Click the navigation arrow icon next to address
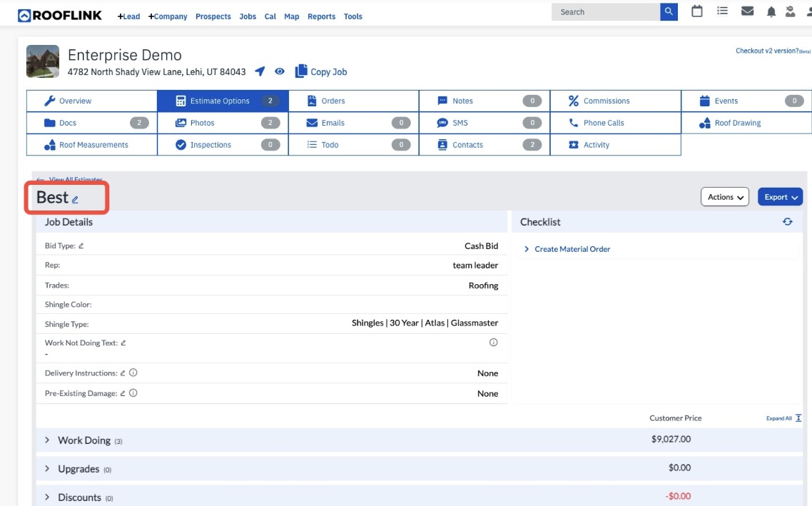This screenshot has height=506, width=812. (x=260, y=71)
